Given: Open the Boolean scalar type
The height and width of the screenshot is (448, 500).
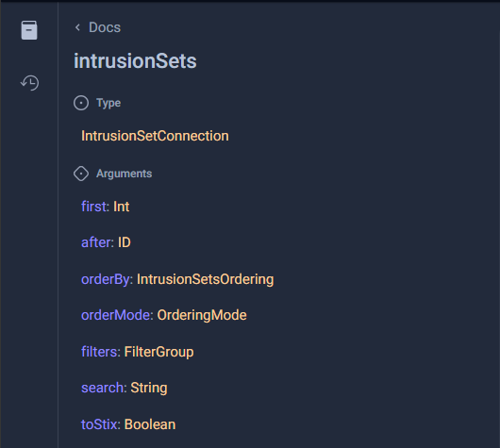Looking at the screenshot, I should (150, 424).
